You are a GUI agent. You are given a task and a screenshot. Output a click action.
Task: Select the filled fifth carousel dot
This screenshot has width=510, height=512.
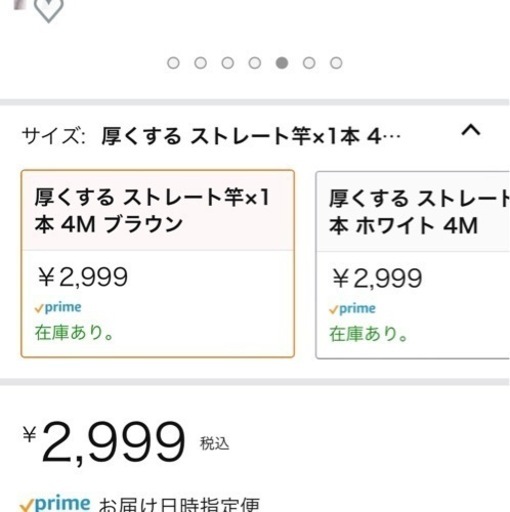tap(282, 63)
